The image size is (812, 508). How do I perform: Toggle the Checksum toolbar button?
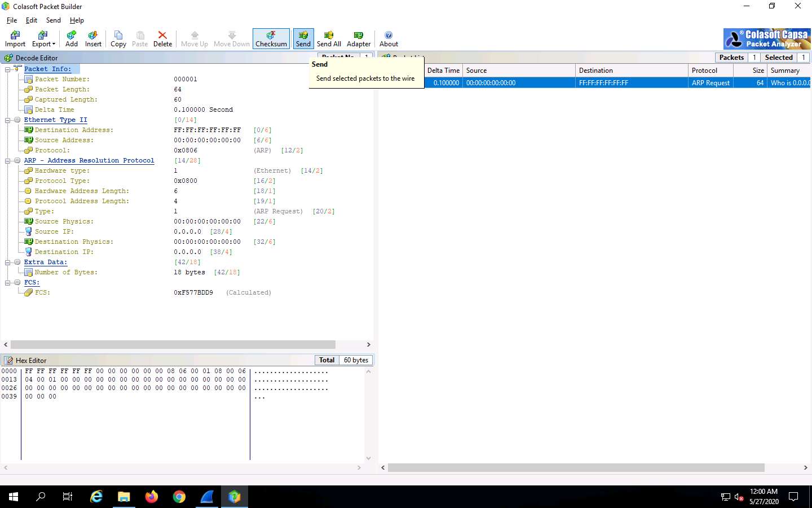pyautogui.click(x=271, y=39)
